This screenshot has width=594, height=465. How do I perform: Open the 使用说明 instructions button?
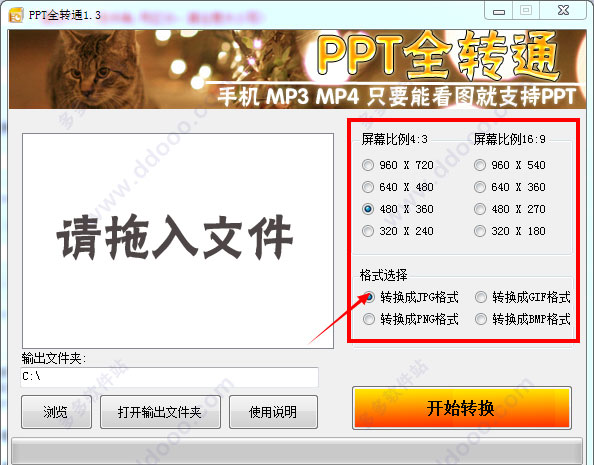click(x=273, y=412)
